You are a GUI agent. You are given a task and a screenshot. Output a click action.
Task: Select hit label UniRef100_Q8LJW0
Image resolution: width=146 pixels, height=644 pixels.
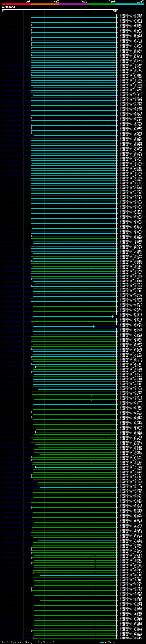pos(131,30)
